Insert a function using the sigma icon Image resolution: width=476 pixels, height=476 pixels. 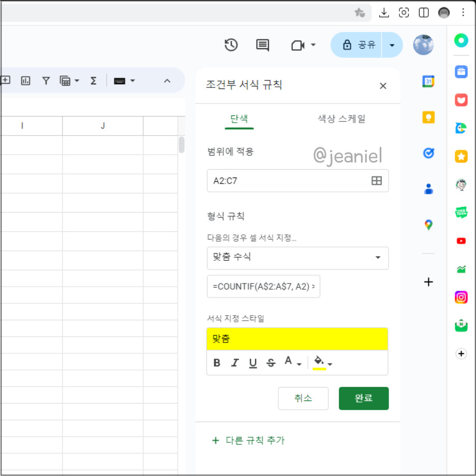(94, 81)
